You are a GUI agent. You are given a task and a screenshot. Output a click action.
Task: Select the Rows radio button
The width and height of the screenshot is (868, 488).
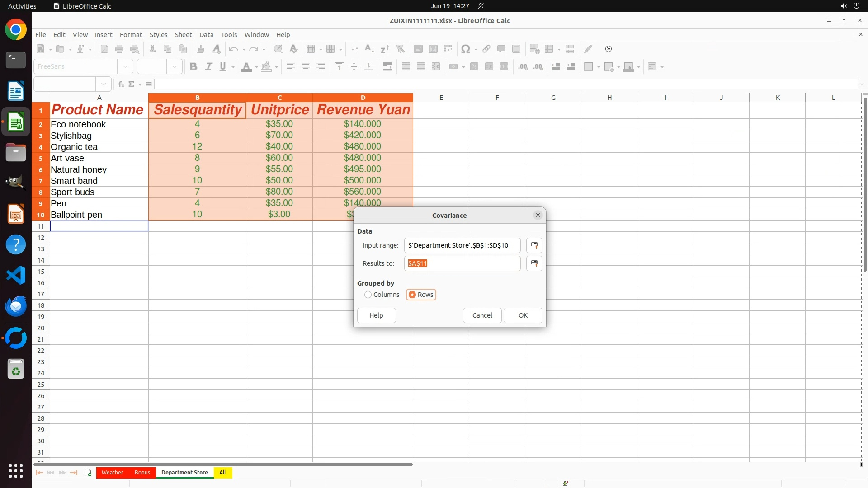click(x=412, y=295)
